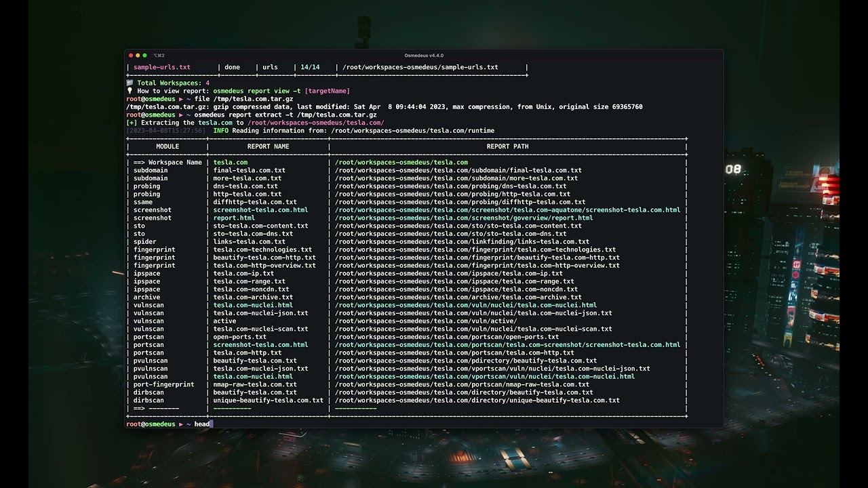
Task: Click the 'archive' module cell
Action: click(147, 297)
